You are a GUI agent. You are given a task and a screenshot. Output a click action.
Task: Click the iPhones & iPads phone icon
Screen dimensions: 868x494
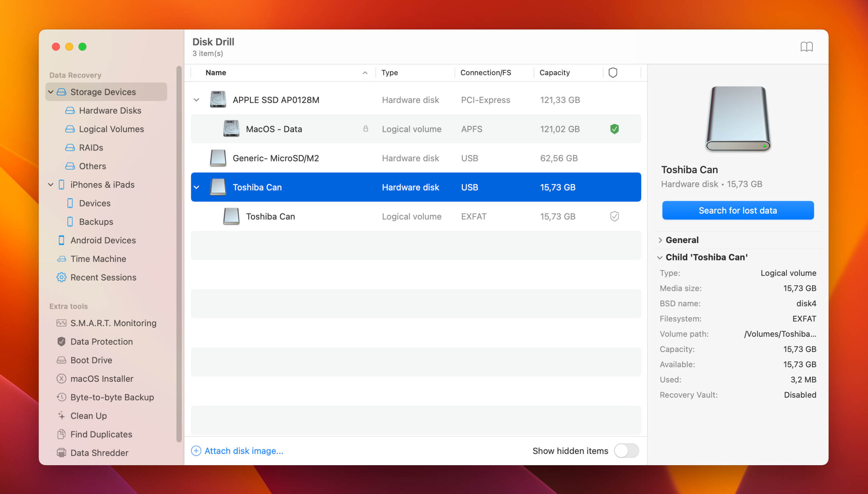click(61, 184)
